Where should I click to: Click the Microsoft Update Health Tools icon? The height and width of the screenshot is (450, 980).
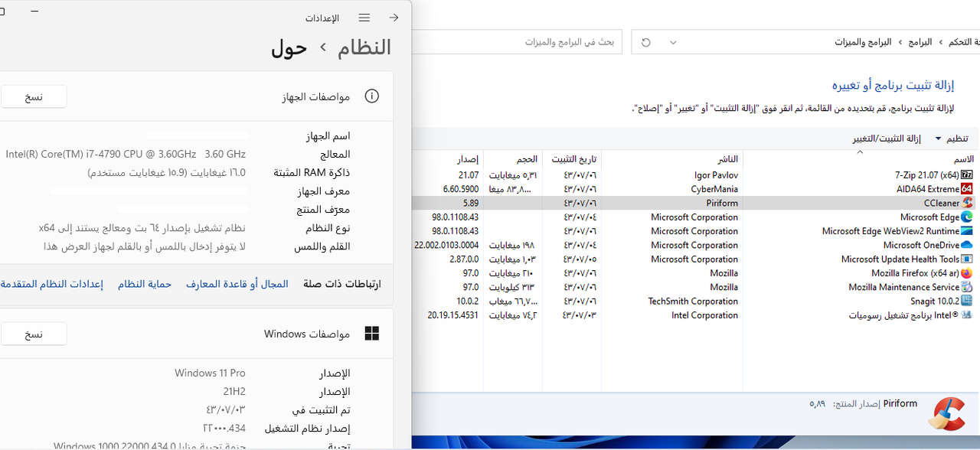967,259
